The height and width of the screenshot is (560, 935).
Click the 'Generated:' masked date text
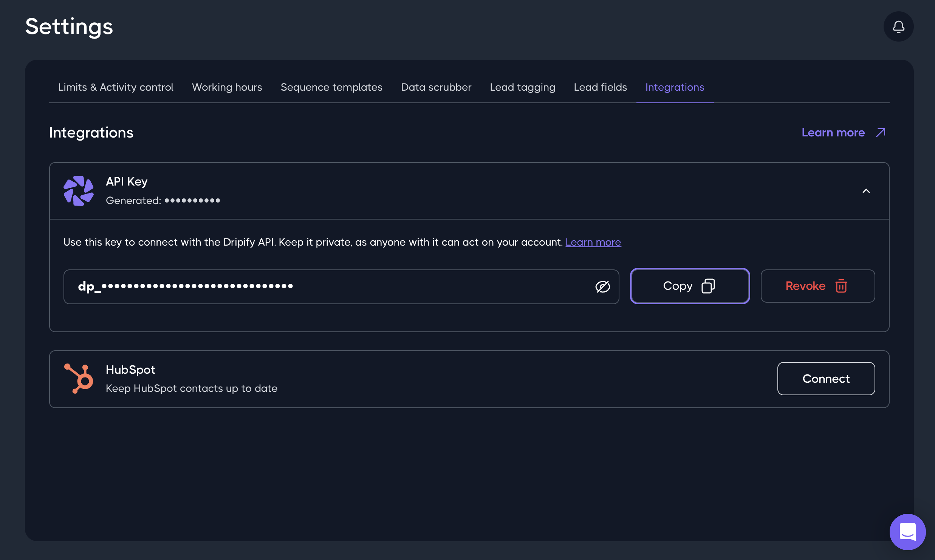[163, 201]
